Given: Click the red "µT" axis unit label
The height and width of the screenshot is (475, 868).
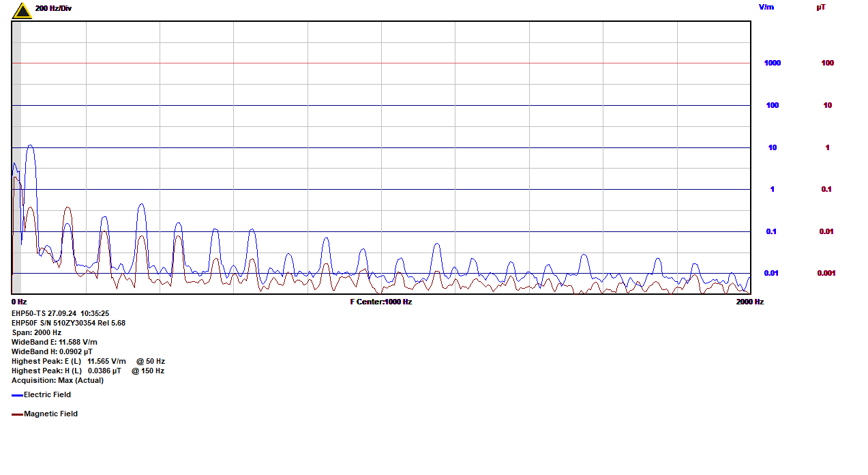Looking at the screenshot, I should click(x=822, y=7).
